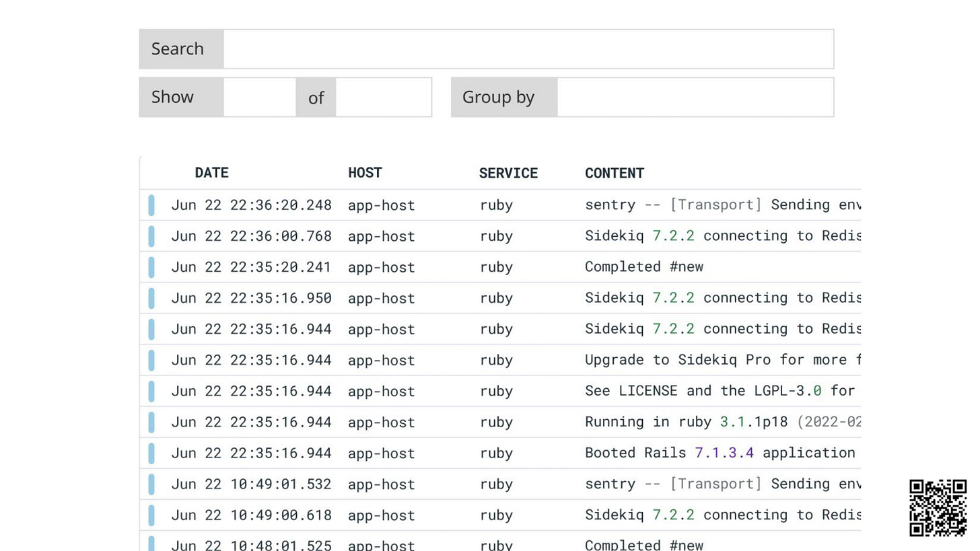Open sentry Transport log at 22:36:20.248

(723, 205)
